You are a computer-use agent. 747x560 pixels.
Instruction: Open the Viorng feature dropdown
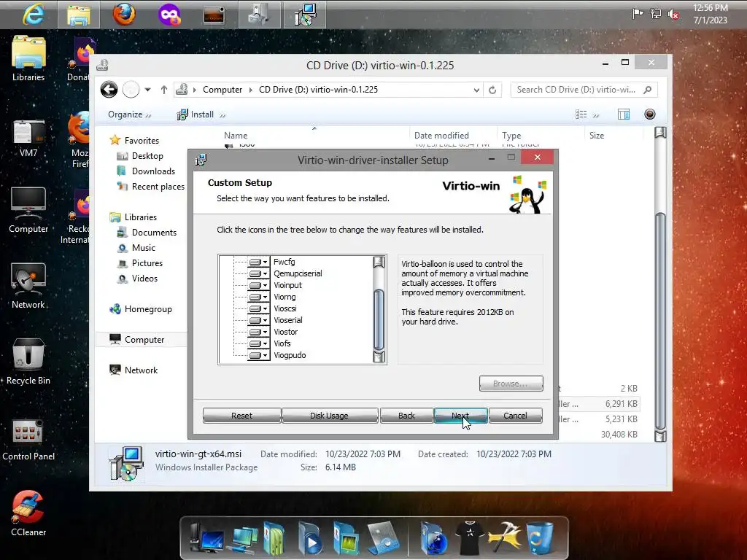tap(259, 297)
